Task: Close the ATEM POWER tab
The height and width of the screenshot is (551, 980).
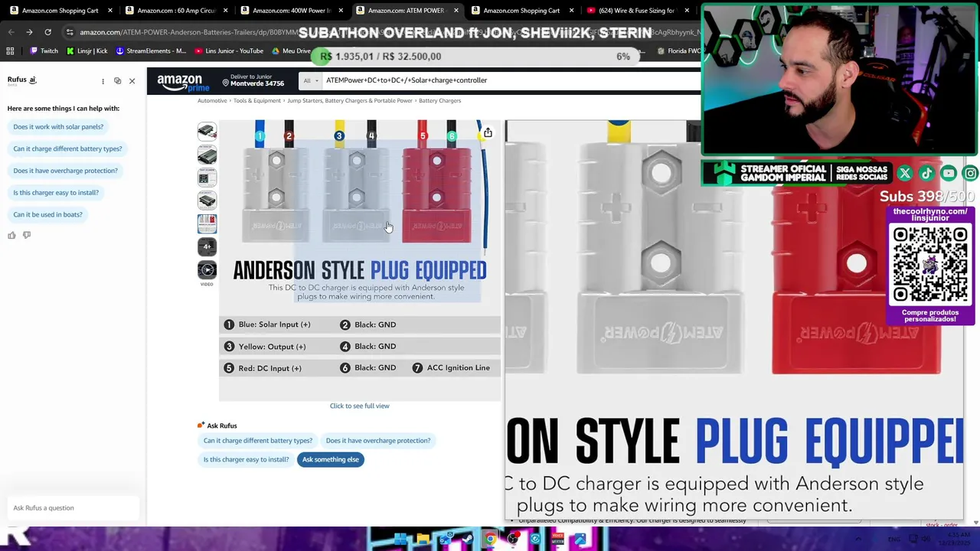Action: point(456,11)
